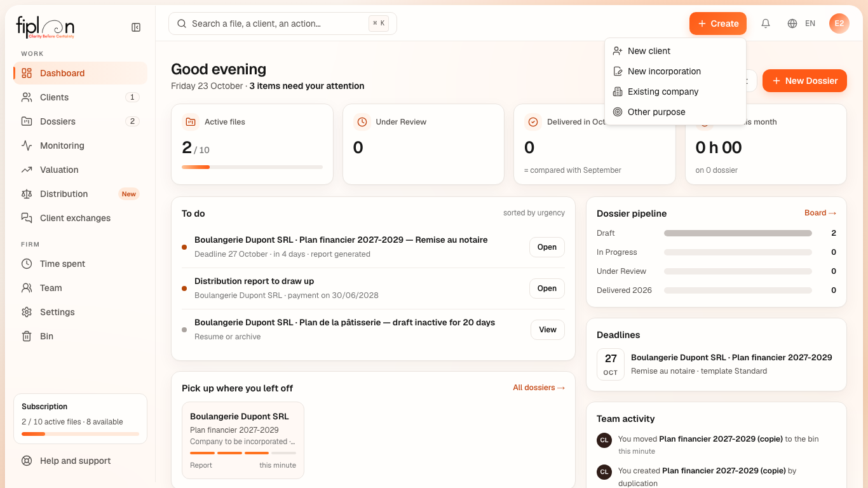View the Plan de la pâtisserie draft
Screen dimensions: 868x488
coord(548,330)
